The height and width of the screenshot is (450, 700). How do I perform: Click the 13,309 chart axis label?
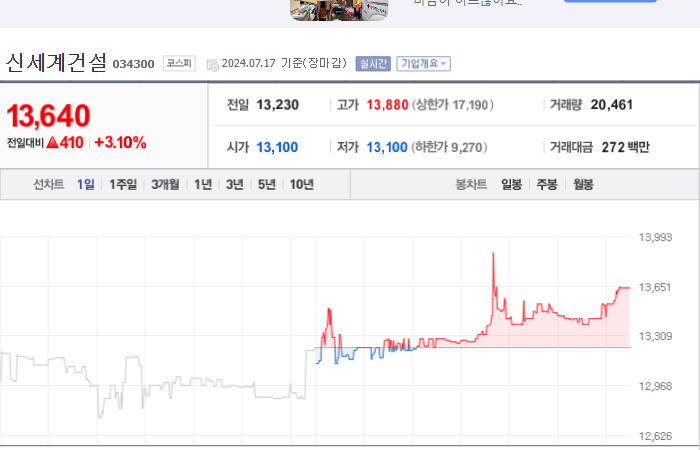655,336
